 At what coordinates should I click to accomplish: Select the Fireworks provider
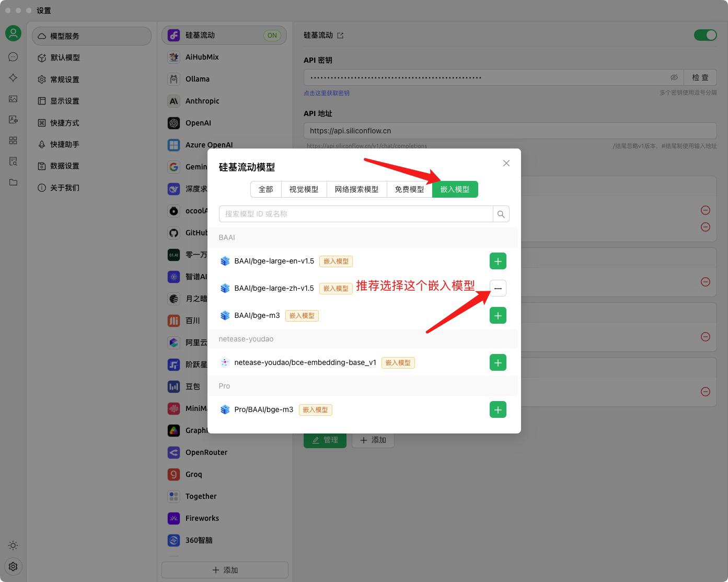[224, 518]
